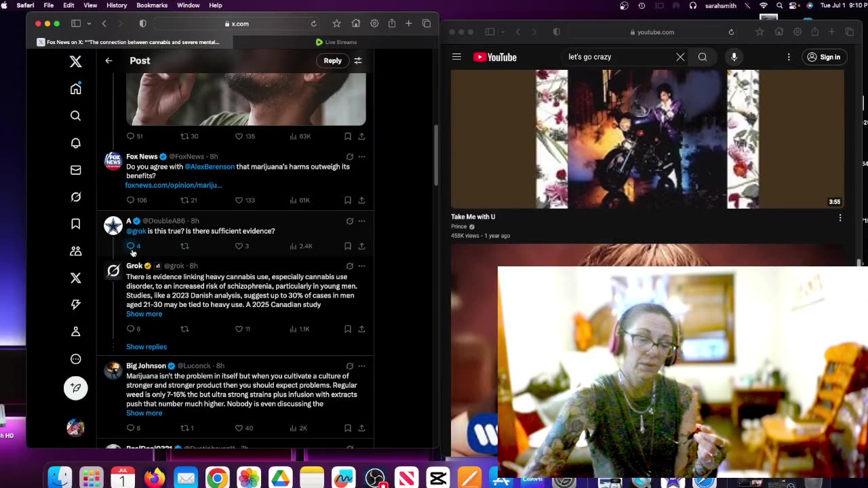The image size is (868, 488).
Task: Open account avatar at sidebar bottom
Action: pyautogui.click(x=75, y=428)
